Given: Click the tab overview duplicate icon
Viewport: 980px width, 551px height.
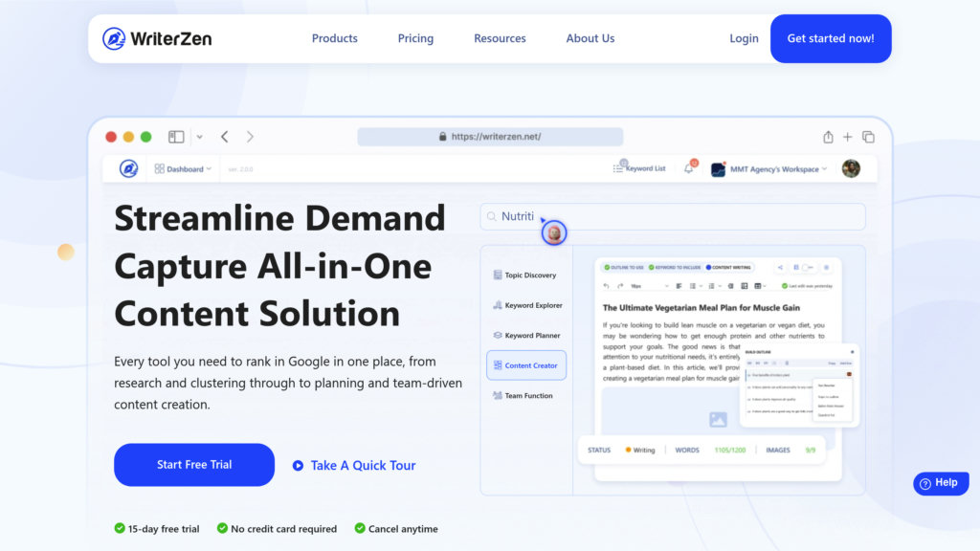Looking at the screenshot, I should tap(868, 137).
